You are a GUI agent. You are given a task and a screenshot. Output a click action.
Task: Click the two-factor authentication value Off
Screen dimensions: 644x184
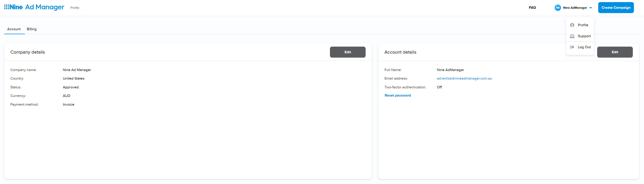click(439, 87)
